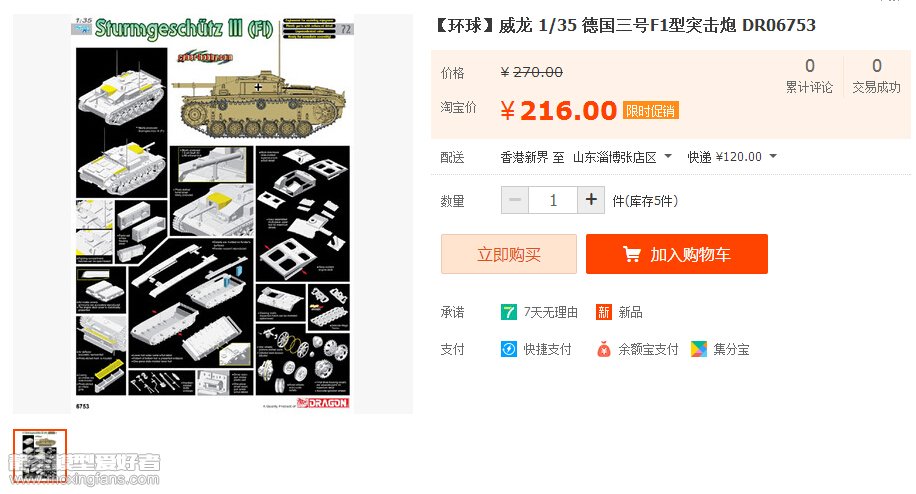Click the colorful 集分宝 icon

(699, 349)
